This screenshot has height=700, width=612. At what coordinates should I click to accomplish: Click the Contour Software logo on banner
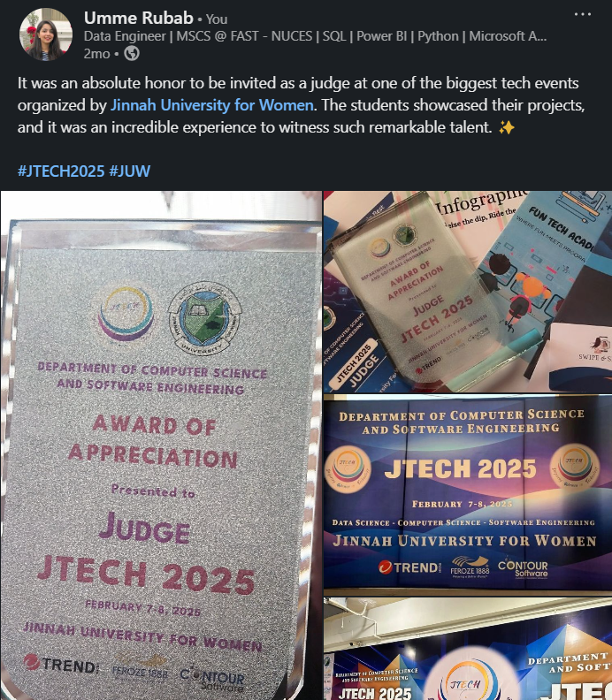click(523, 567)
